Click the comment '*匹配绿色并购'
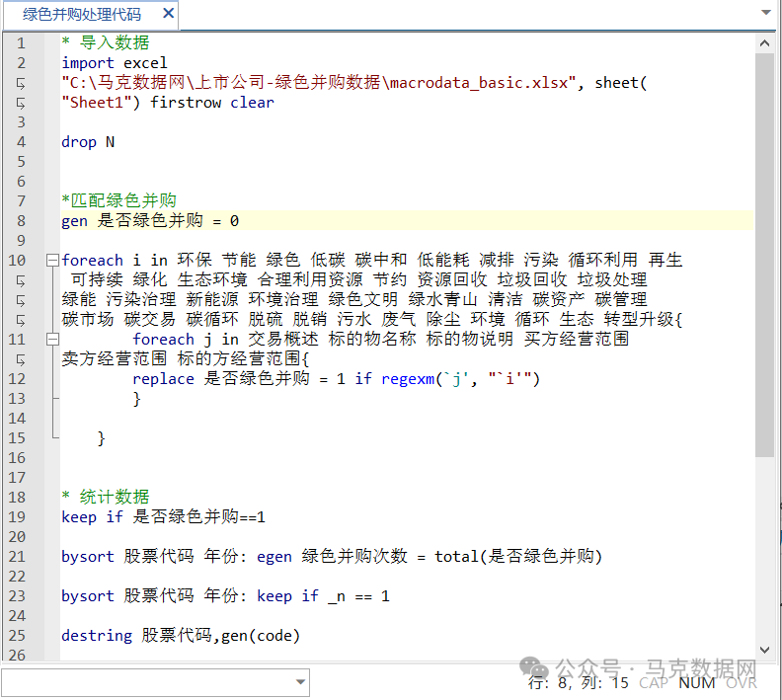This screenshot has height=700, width=782. point(118,200)
